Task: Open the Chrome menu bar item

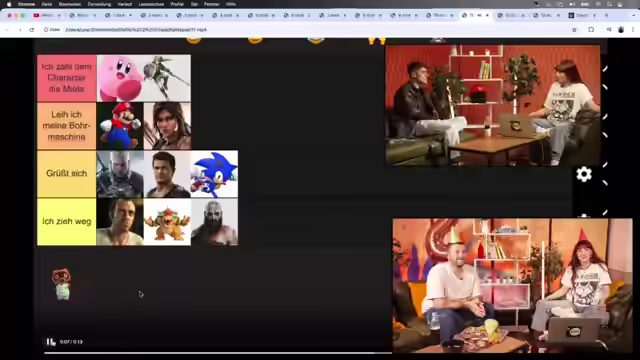Action: point(26,4)
